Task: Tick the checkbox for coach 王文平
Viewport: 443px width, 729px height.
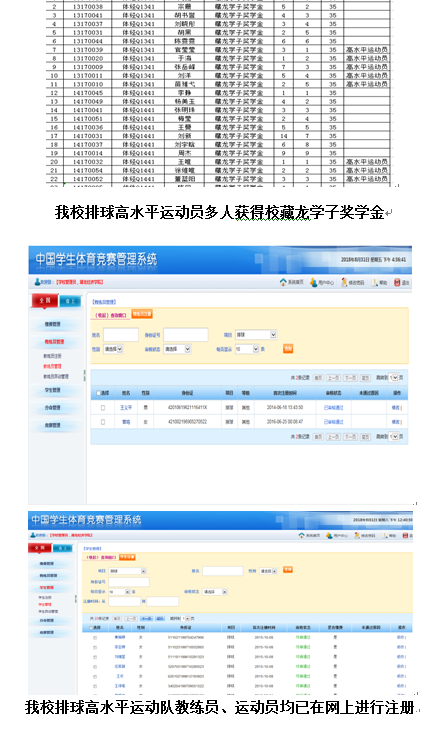Action: click(x=103, y=408)
